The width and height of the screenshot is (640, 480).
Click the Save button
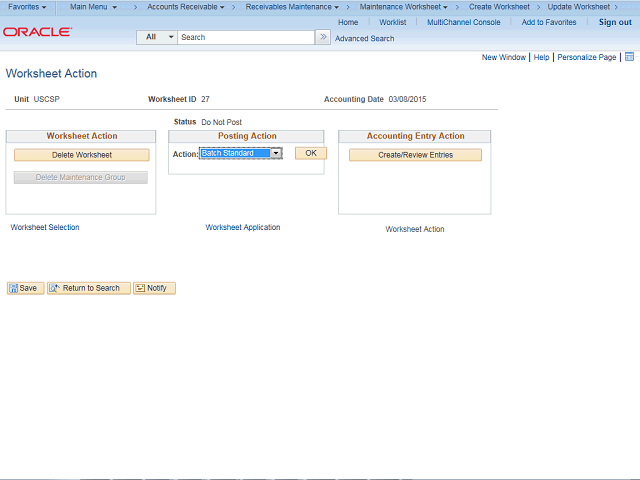click(x=25, y=288)
